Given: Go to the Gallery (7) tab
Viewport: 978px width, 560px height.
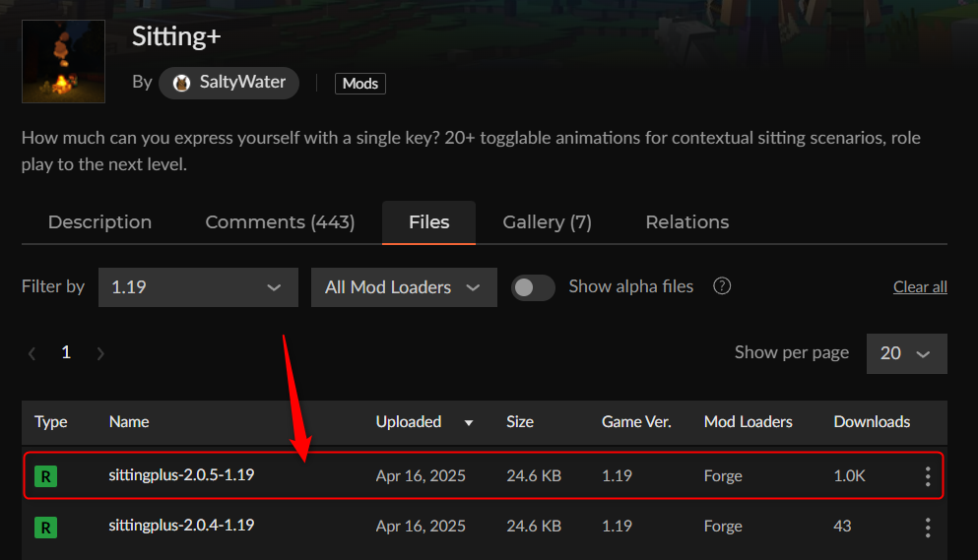Looking at the screenshot, I should pos(547,222).
